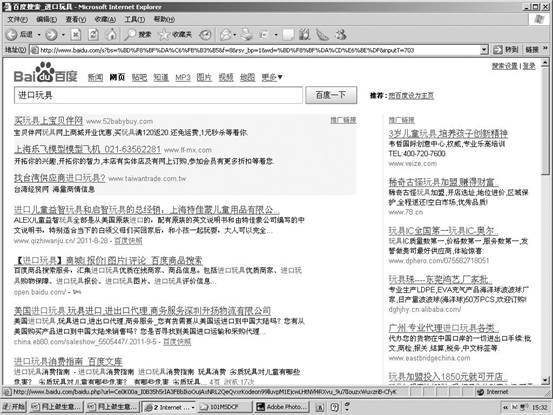This screenshot has width=553, height=415.
Task: Expand the Mail button dropdown arrow
Action: click(235, 35)
